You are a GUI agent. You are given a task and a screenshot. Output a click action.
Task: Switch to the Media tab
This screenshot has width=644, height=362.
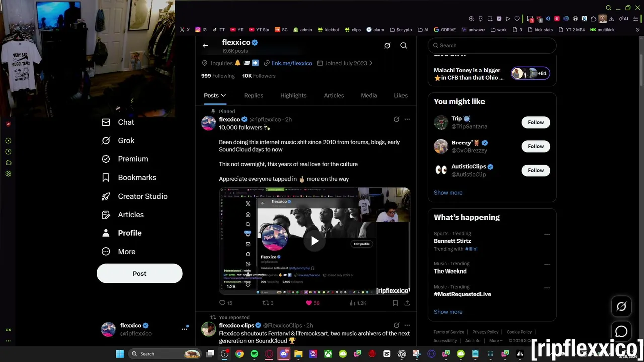pos(369,95)
